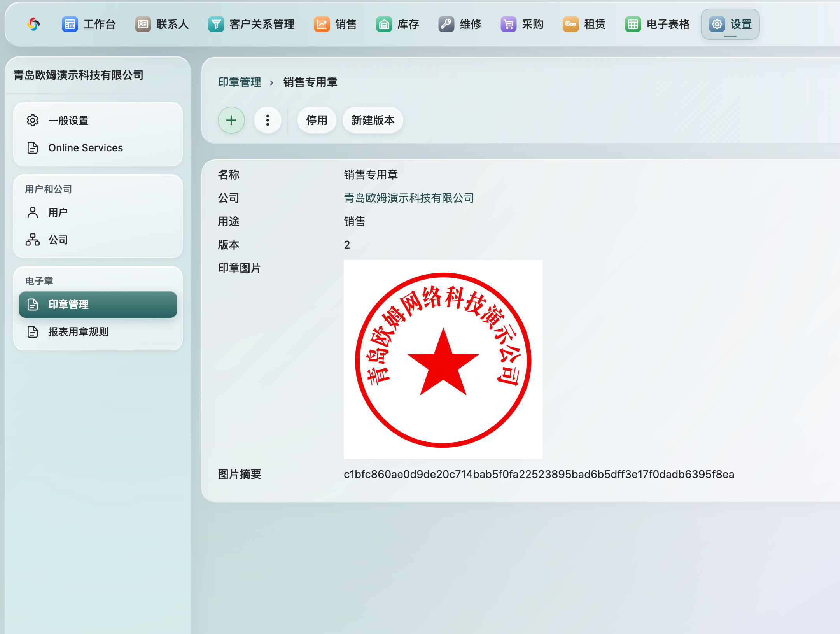Open the 租赁 key icon
Image resolution: width=840 pixels, height=634 pixels.
571,24
